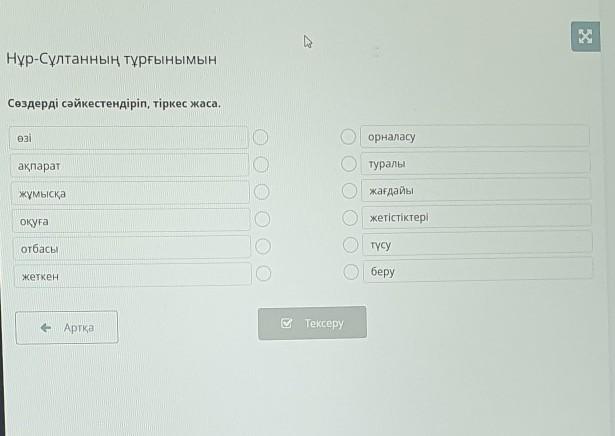Select the circle beside жетістіктері
The width and height of the screenshot is (615, 436).
point(348,217)
